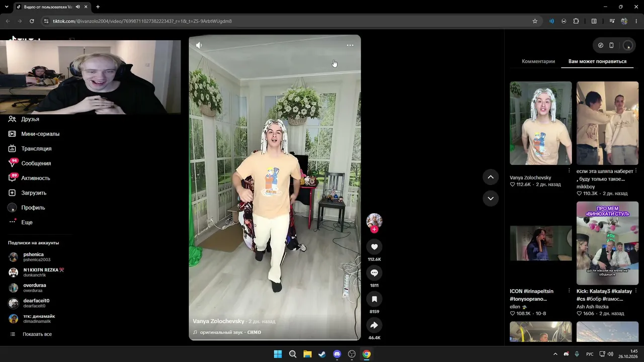Screen dimensions: 644x362
Task: Open Мини-сериалы in the sidebar
Action: point(40,134)
